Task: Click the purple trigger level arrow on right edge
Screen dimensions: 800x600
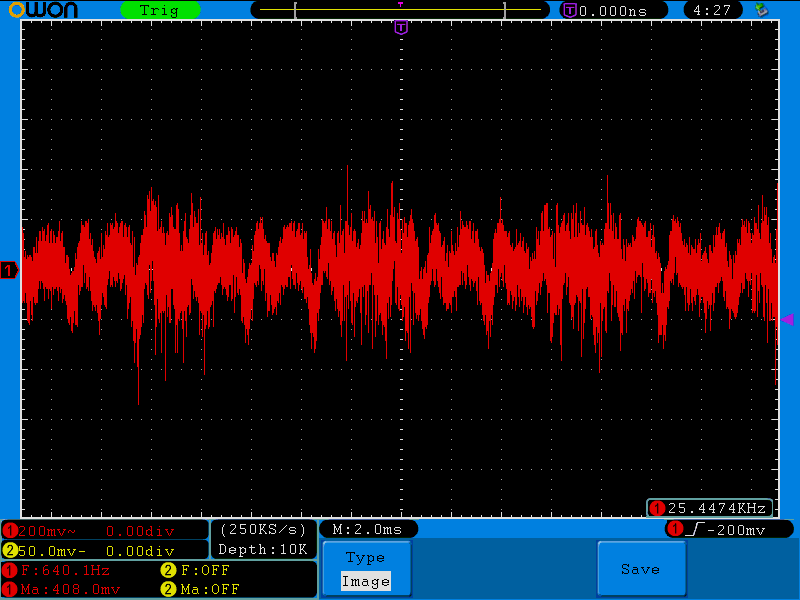Action: coord(787,319)
